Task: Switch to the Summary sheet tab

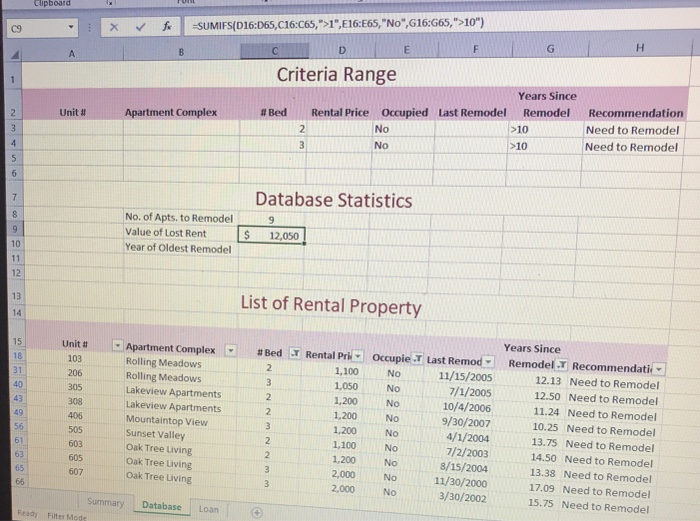Action: [x=105, y=502]
